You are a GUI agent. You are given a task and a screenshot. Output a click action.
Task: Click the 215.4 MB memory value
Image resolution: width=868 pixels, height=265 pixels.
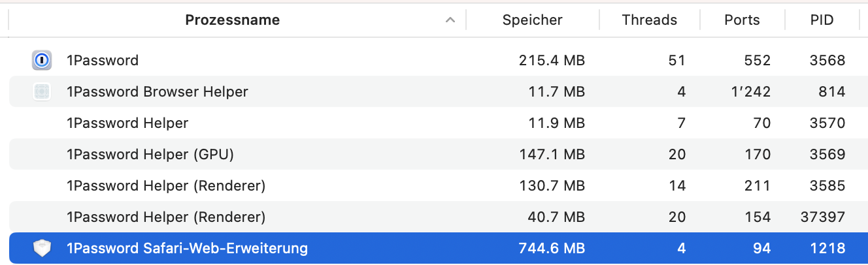tap(551, 61)
